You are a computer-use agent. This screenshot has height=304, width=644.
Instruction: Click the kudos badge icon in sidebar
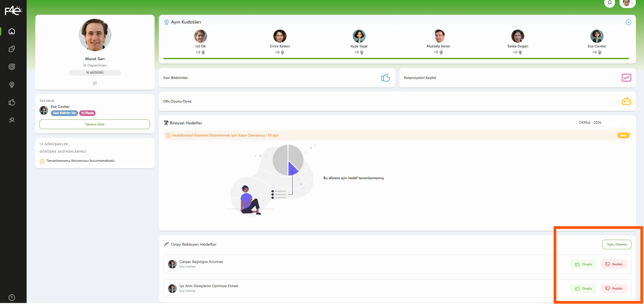coord(12,84)
